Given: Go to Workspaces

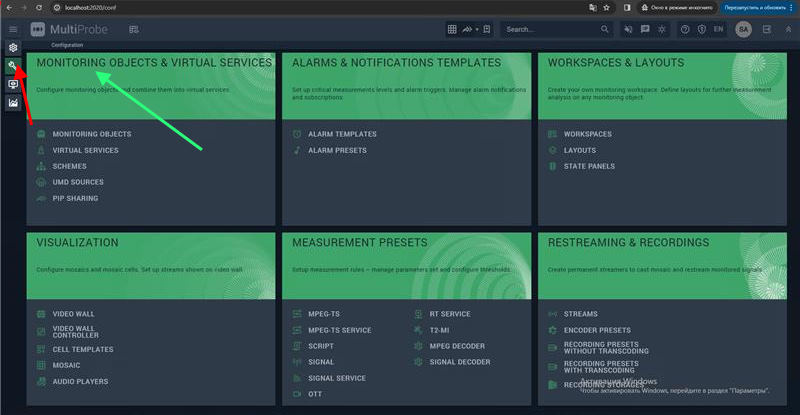Looking at the screenshot, I should tap(587, 134).
